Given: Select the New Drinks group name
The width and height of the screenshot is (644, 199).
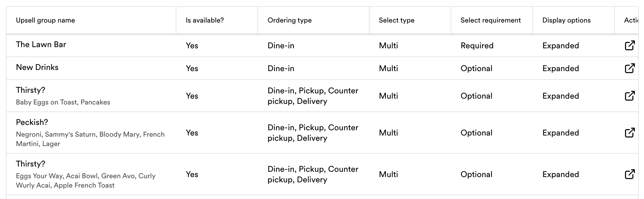Looking at the screenshot, I should point(37,67).
